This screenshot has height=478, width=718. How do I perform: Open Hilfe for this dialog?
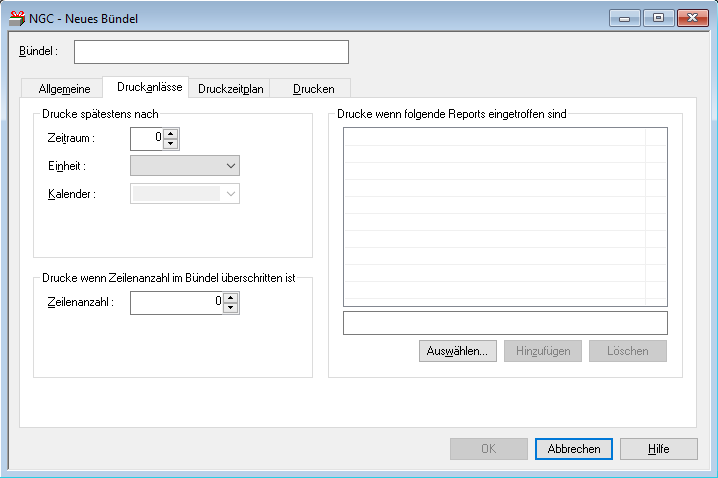tap(658, 449)
